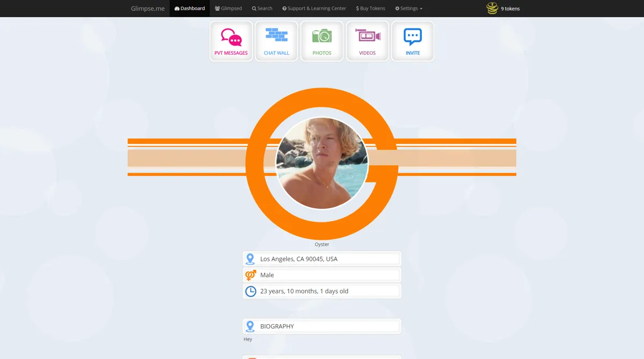Click the location pin icon beside Los Angeles
The height and width of the screenshot is (359, 644).
click(250, 259)
